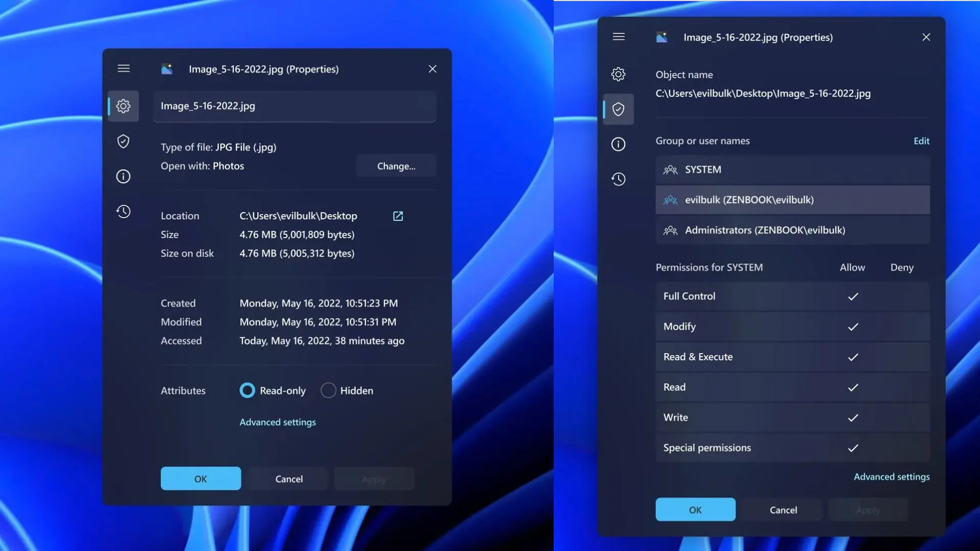Click Apply in left Properties window
The height and width of the screenshot is (551, 980).
[374, 478]
